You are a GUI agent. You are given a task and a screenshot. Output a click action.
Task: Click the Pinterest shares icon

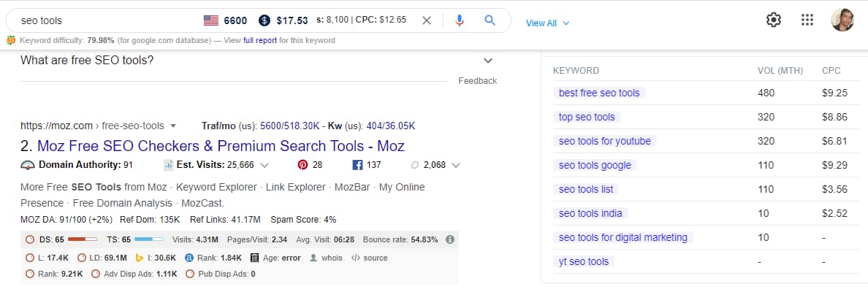pyautogui.click(x=302, y=165)
